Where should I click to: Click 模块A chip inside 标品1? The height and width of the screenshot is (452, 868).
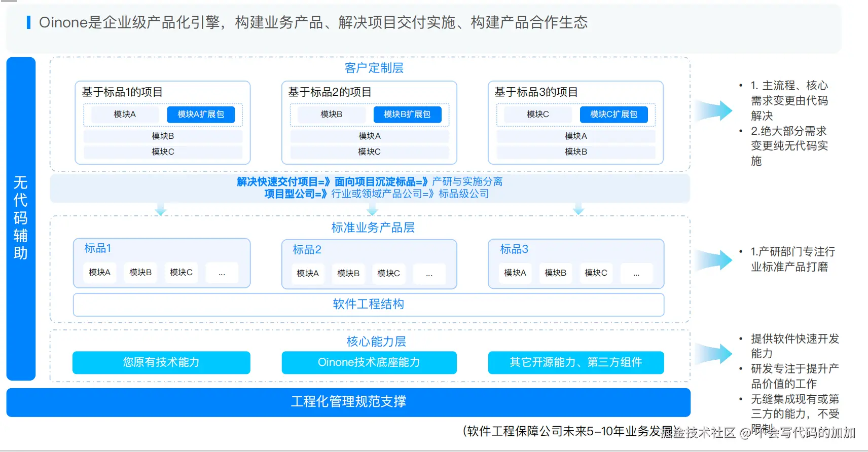[99, 273]
